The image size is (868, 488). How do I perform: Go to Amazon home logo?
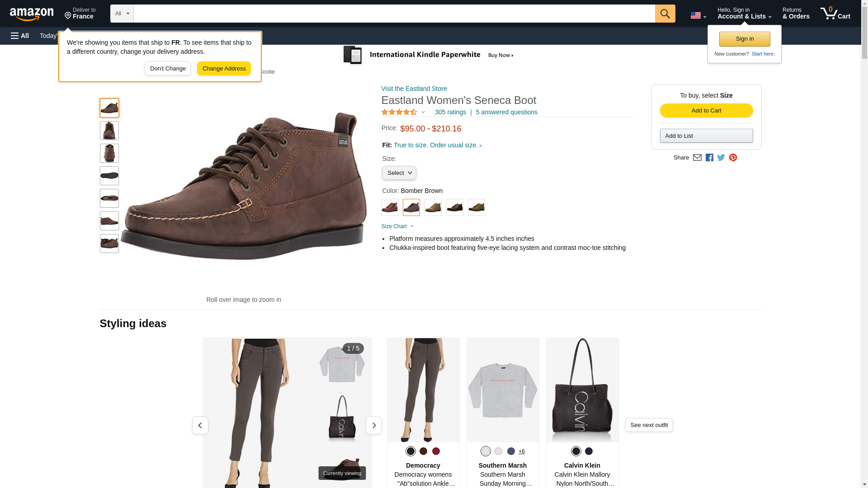(32, 14)
